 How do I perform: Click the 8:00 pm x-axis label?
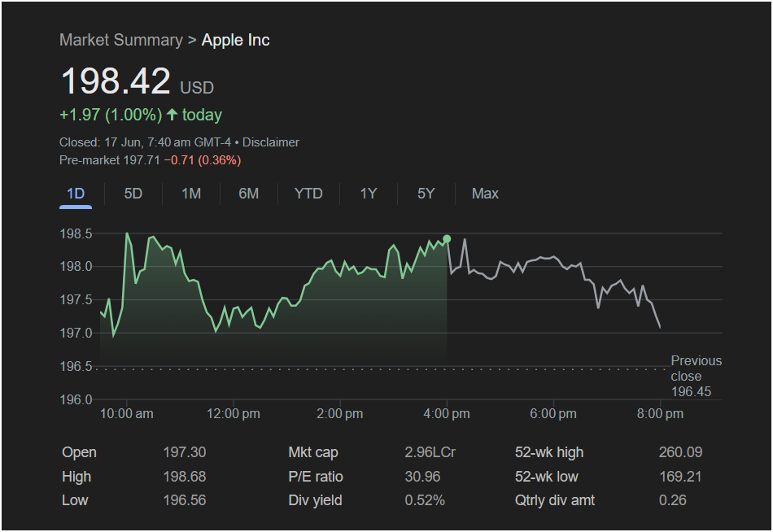[660, 414]
